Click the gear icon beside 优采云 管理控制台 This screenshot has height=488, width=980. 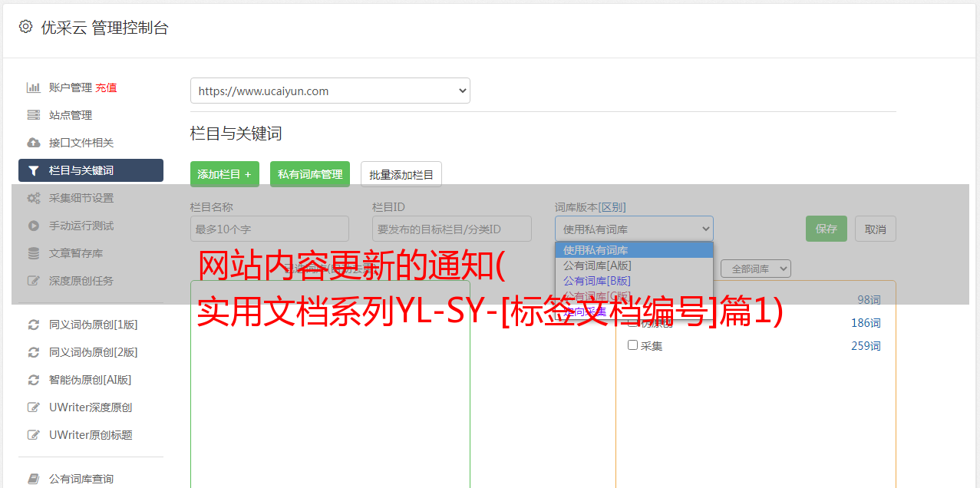pos(25,27)
